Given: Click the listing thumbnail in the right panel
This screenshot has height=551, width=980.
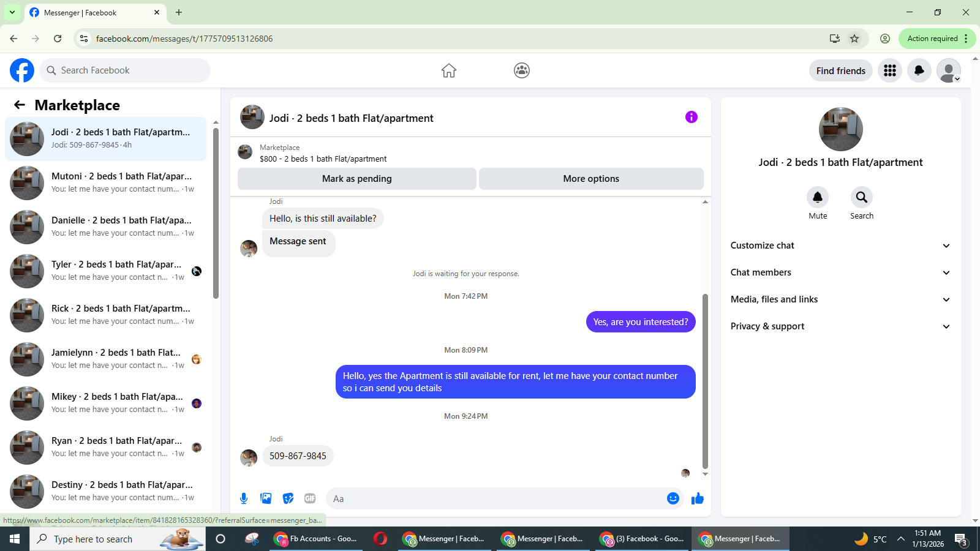Looking at the screenshot, I should pyautogui.click(x=840, y=129).
